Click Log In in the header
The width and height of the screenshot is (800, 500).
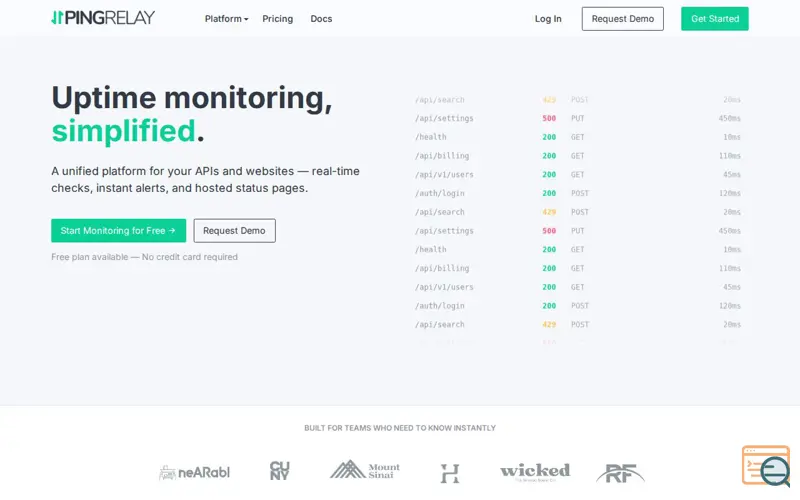pos(548,19)
